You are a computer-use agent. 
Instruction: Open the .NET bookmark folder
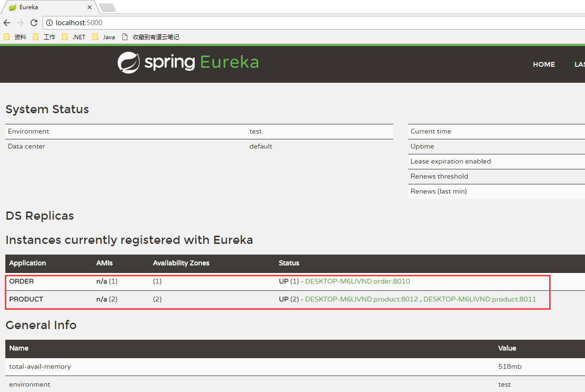click(x=74, y=37)
